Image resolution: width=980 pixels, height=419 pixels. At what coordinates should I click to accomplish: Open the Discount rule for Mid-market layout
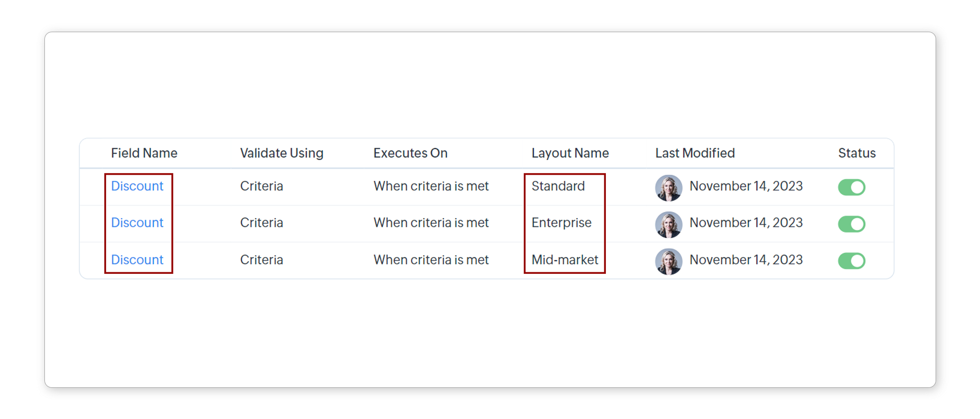pos(137,260)
